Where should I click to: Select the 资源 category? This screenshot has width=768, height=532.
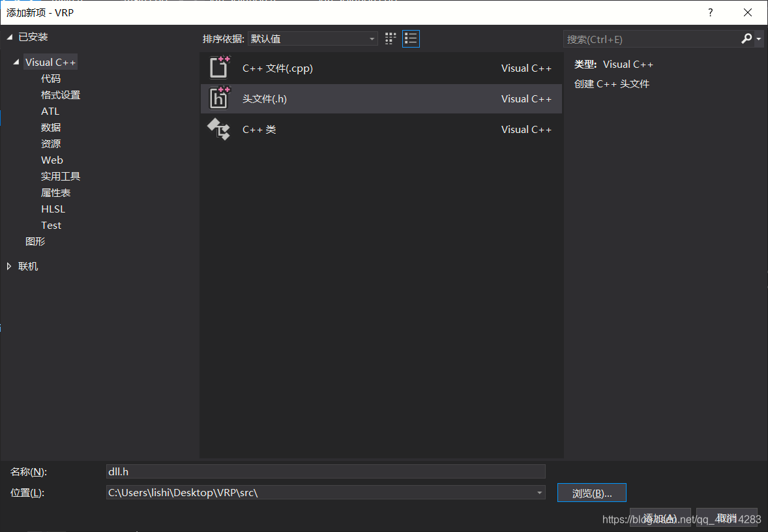[x=51, y=143]
